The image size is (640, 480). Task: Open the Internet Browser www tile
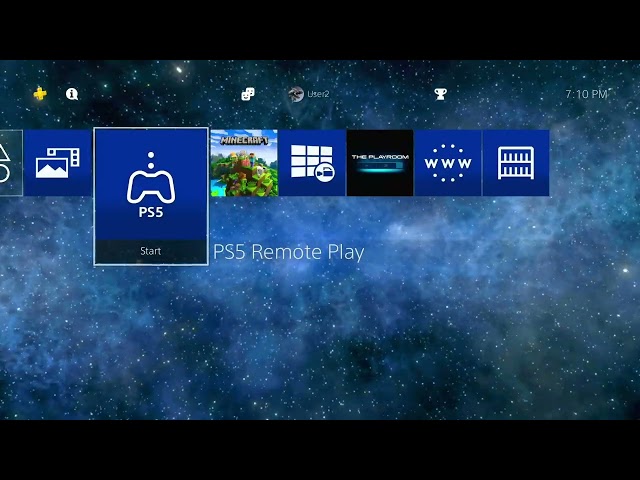coord(448,163)
